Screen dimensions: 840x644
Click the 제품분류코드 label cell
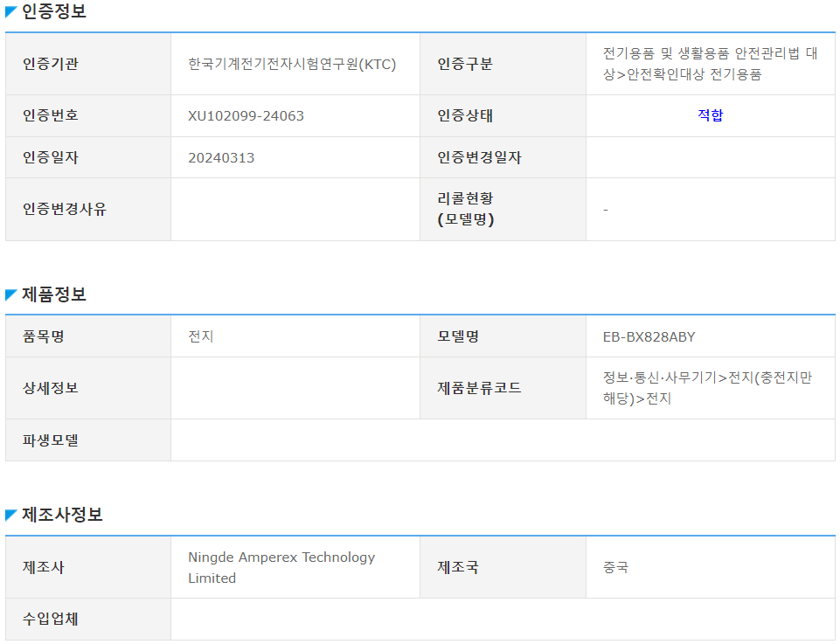pos(503,388)
